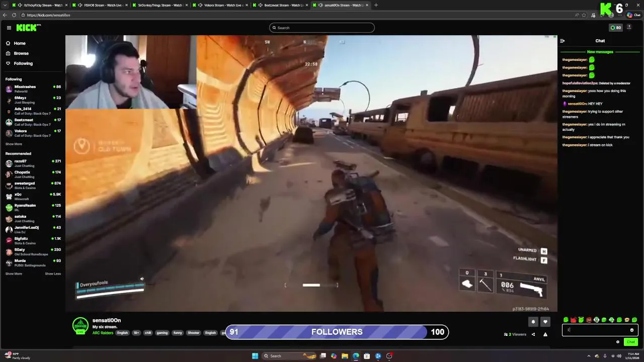Click the first green emote above chat input
Screen dimensions: 644x362
click(x=566, y=320)
